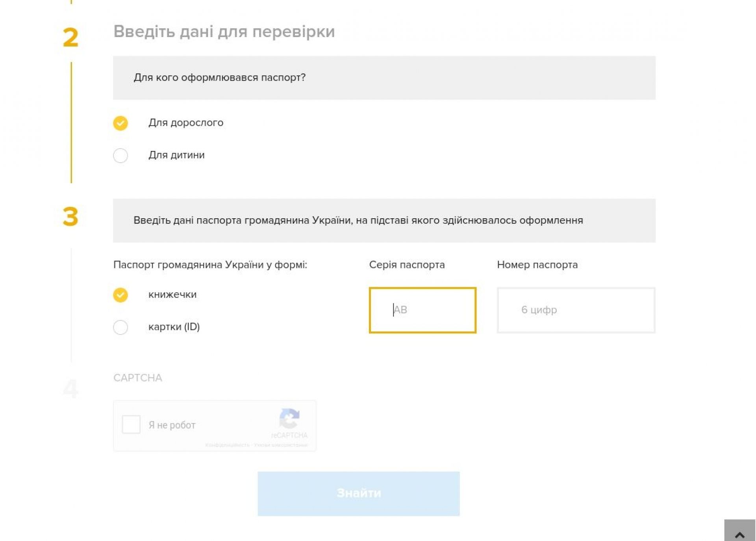Click the yellow step number 2

click(71, 38)
